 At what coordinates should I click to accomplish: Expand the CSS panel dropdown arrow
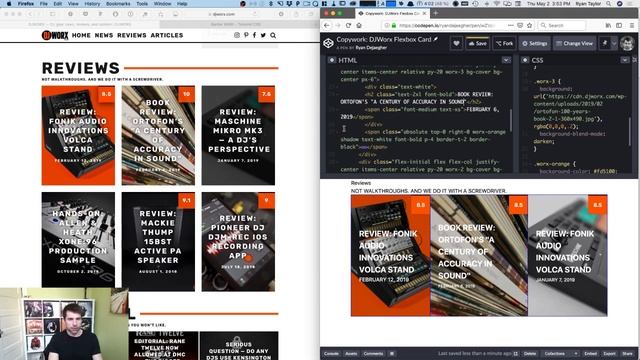625,60
